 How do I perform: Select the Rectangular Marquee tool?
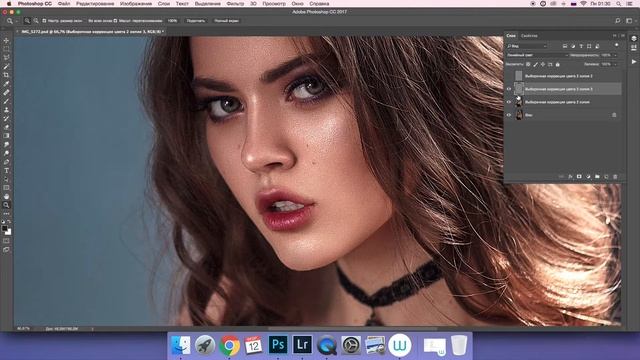click(x=6, y=49)
